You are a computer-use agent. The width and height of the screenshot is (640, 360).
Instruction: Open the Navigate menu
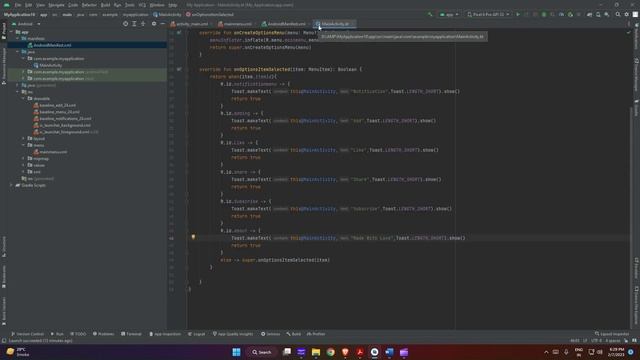[56, 5]
